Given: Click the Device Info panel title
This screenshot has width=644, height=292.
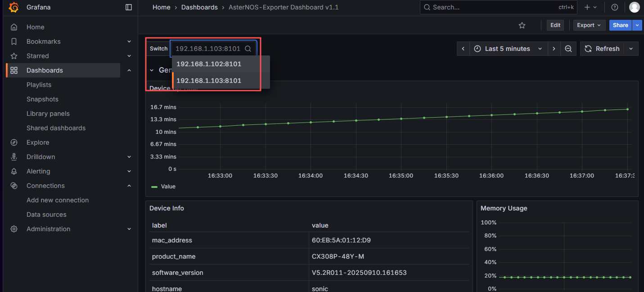Looking at the screenshot, I should 167,208.
